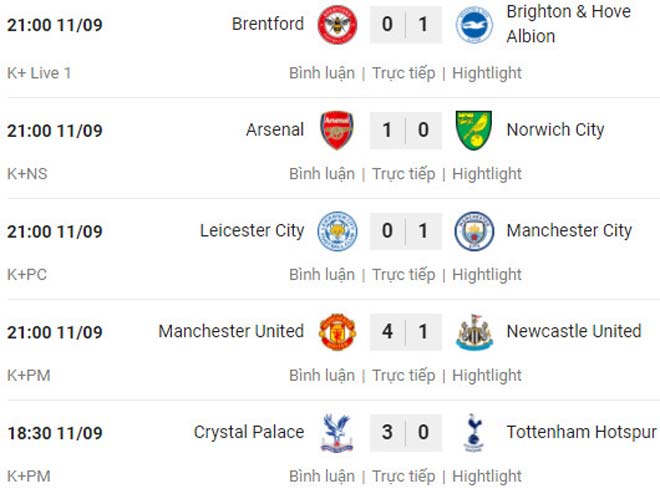Click the Newcastle United crest
Viewport: 660px width, 499px height.
[474, 332]
